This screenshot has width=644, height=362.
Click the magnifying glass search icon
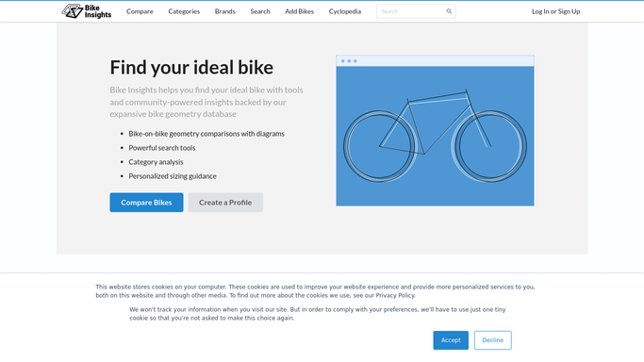449,11
